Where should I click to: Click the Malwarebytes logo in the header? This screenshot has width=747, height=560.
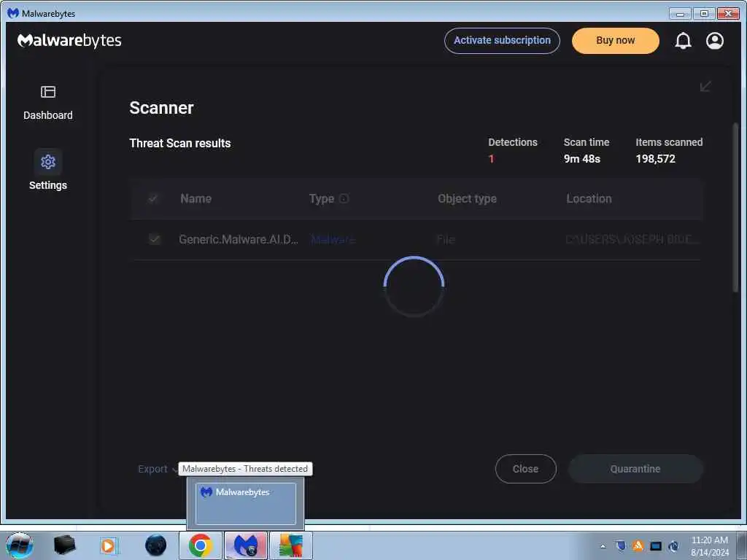tap(69, 41)
